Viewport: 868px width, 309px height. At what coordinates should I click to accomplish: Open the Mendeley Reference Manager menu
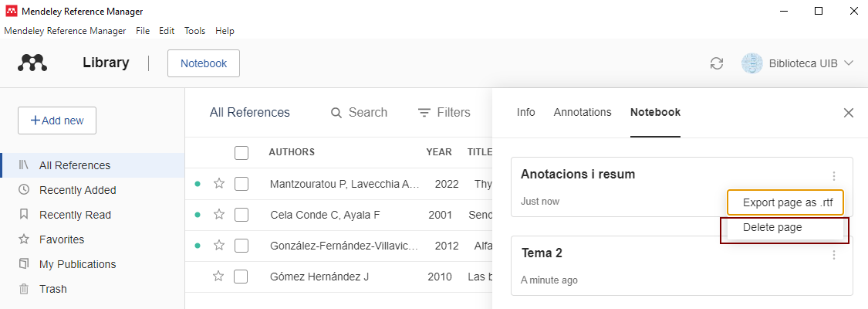point(65,31)
